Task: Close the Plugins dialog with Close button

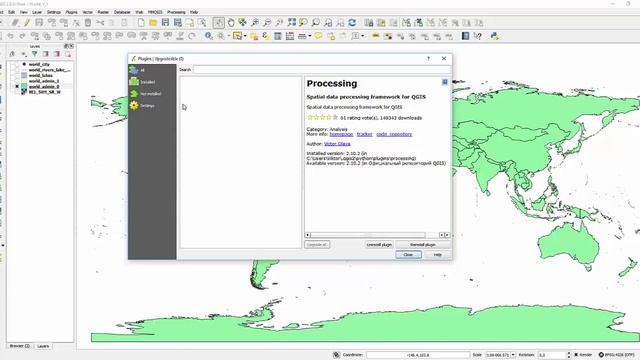Action: [x=408, y=254]
